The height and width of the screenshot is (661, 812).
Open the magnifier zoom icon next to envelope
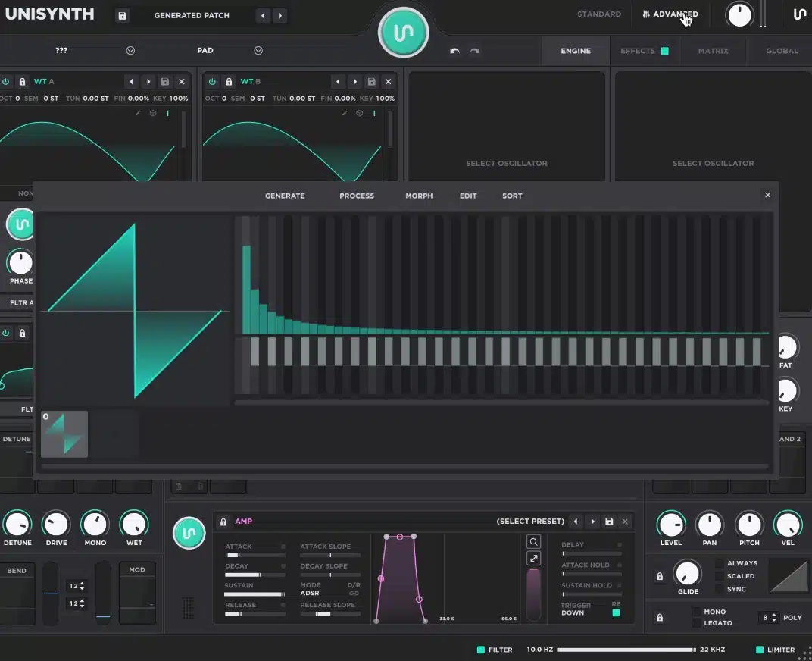533,541
